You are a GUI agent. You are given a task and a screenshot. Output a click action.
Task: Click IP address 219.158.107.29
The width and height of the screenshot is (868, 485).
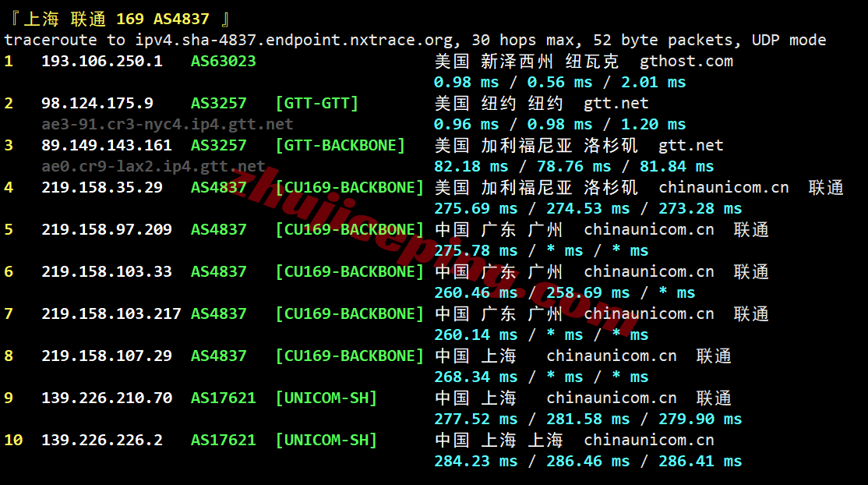[107, 356]
